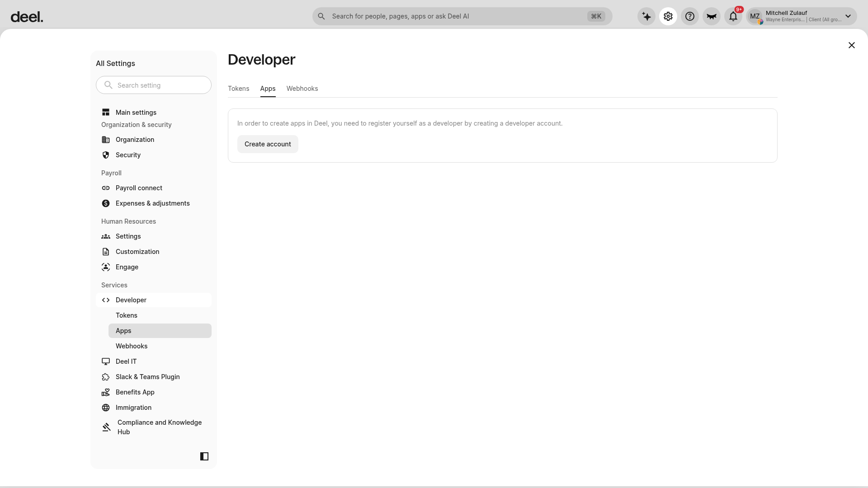Click the Search setting magnifier icon

(108, 85)
